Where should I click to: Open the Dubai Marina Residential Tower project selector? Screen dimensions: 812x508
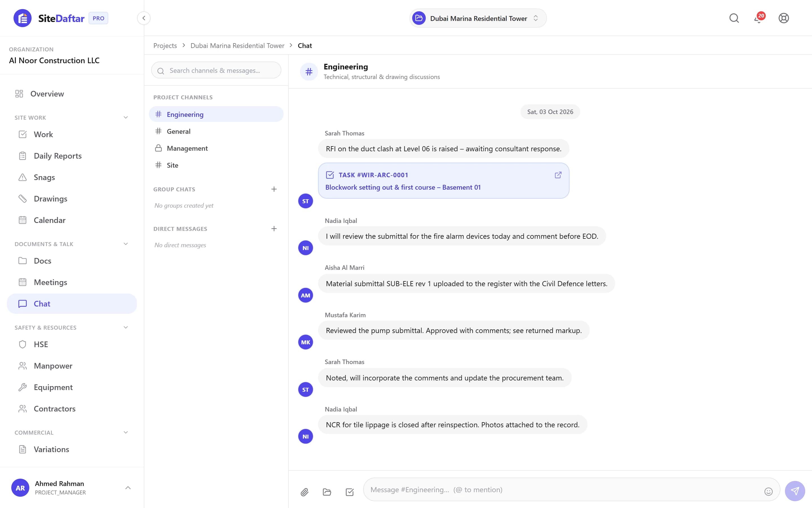pyautogui.click(x=478, y=18)
